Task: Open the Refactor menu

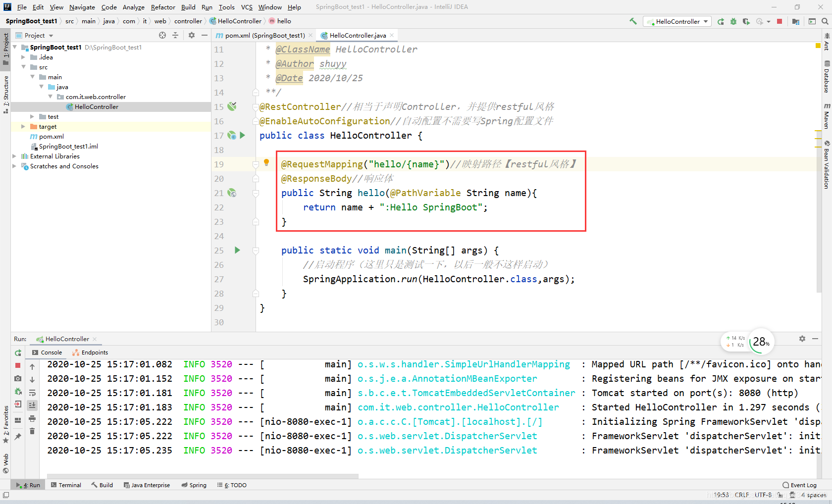Action: point(163,7)
